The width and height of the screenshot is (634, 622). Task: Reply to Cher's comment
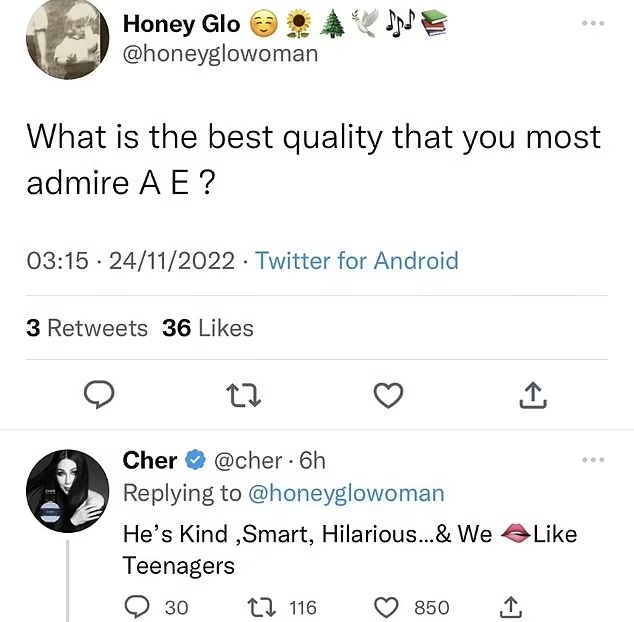(x=135, y=607)
